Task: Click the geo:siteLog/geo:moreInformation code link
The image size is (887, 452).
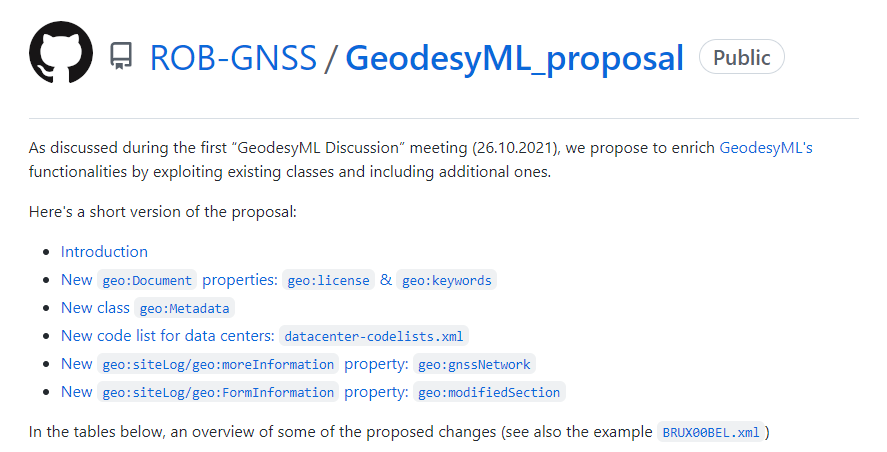Action: [218, 364]
